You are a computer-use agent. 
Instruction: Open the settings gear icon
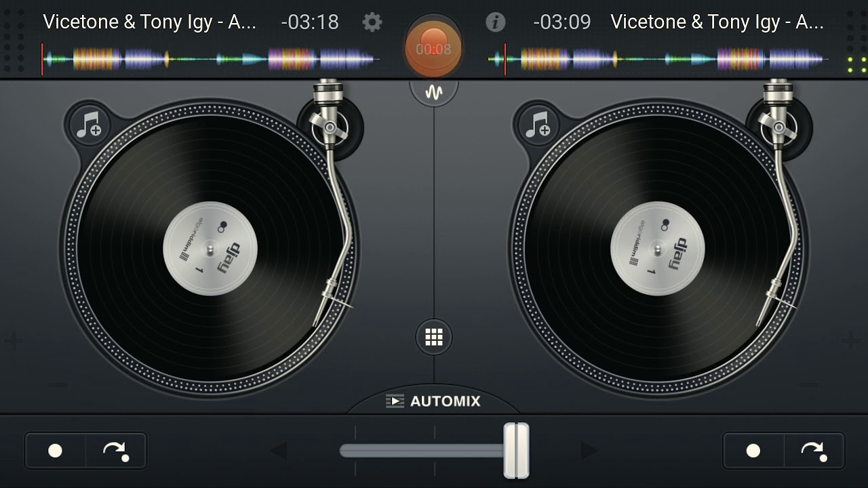click(x=372, y=22)
